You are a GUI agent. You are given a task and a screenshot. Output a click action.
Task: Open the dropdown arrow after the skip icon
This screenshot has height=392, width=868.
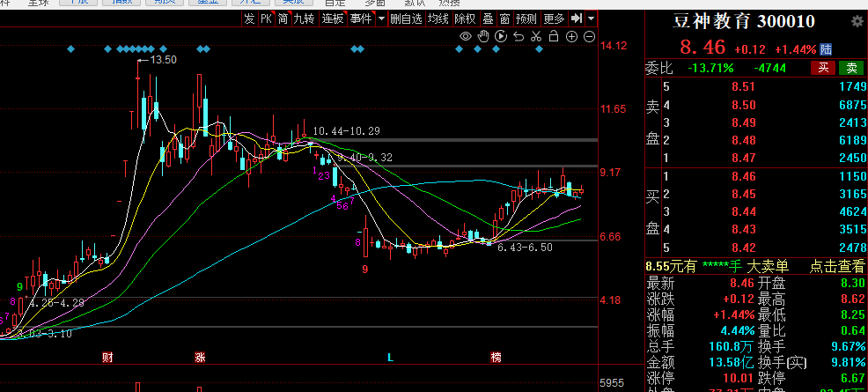(592, 18)
